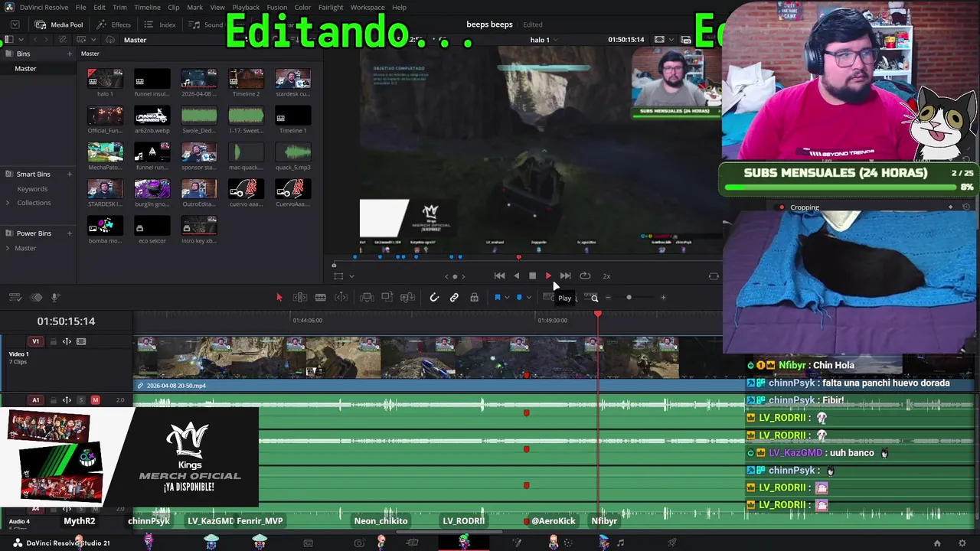Click the Replace Clip icon

coord(407,298)
